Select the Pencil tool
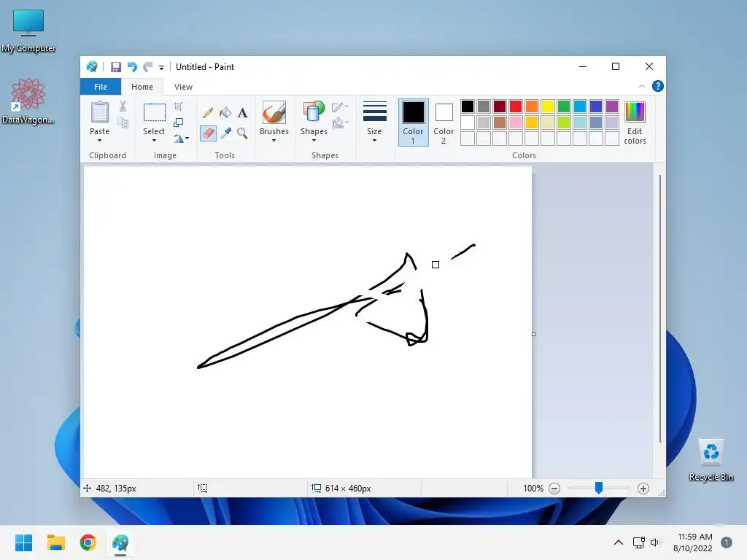 [208, 113]
